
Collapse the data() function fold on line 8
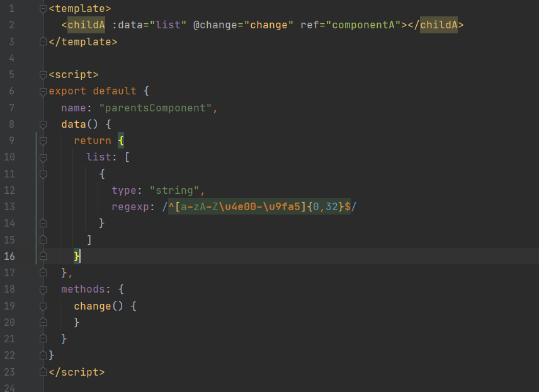[43, 125]
